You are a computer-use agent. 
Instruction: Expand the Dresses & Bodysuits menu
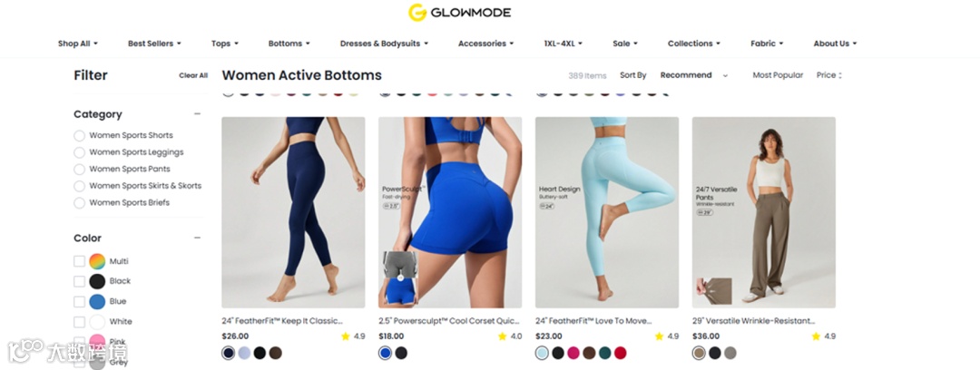click(x=384, y=44)
